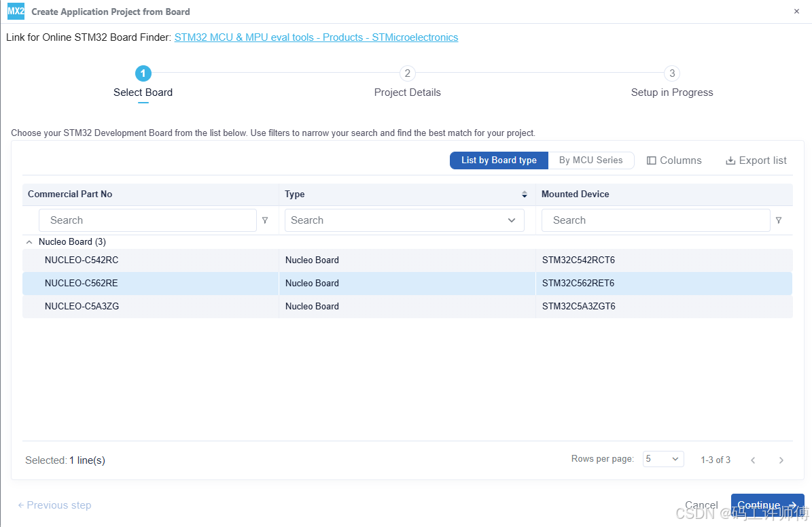The height and width of the screenshot is (527, 812).
Task: Click the Commercial Part No filter funnel icon
Action: [265, 220]
